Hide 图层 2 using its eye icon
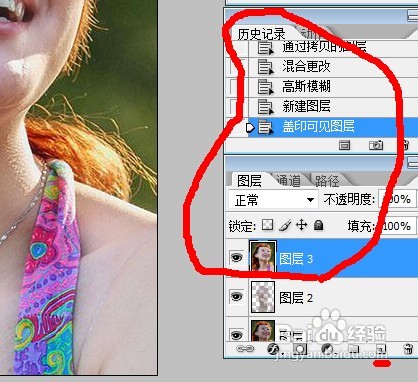 coord(236,296)
